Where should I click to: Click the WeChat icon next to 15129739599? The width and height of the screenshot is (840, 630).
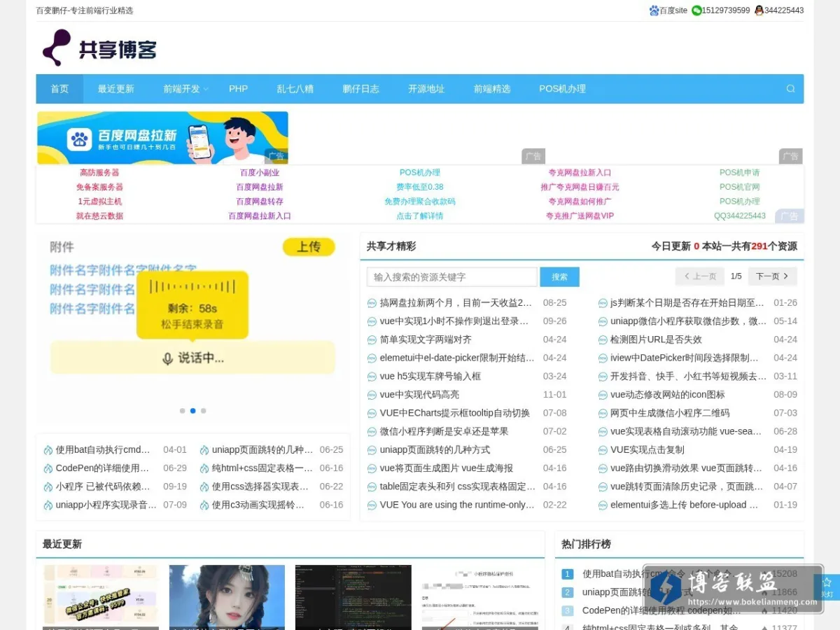696,10
